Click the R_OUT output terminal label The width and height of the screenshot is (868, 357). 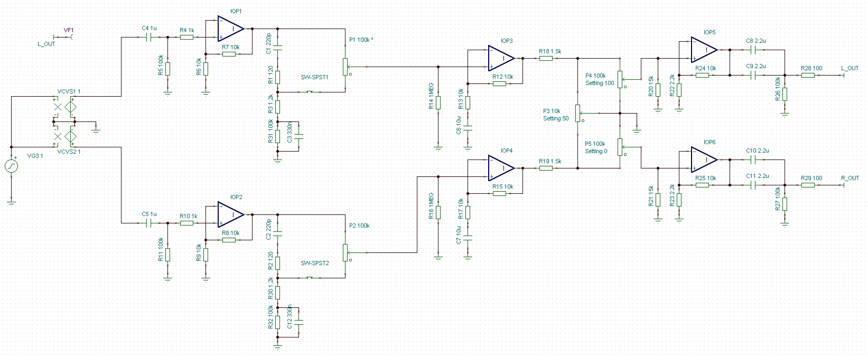tap(850, 178)
